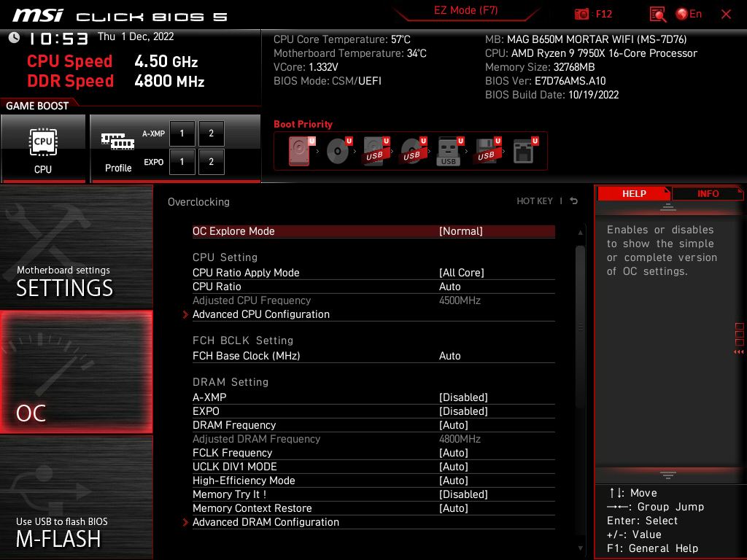Click the Overclocking page title
This screenshot has height=560, width=747.
point(198,202)
